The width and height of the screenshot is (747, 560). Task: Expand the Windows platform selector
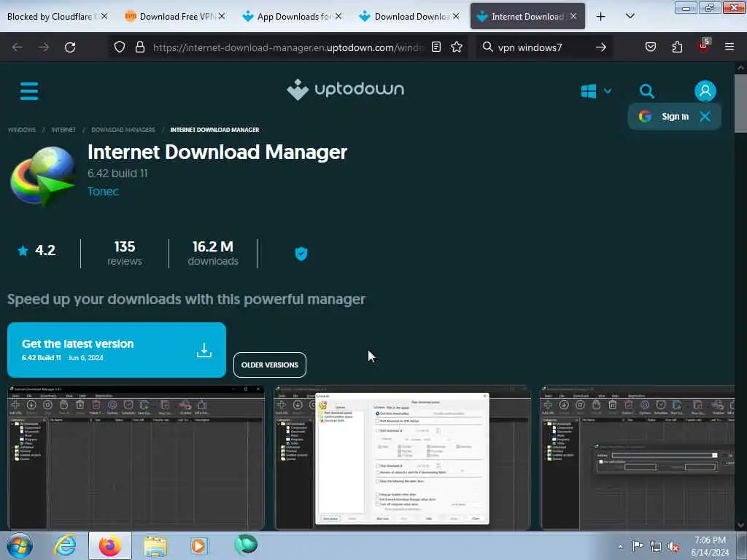pos(596,91)
